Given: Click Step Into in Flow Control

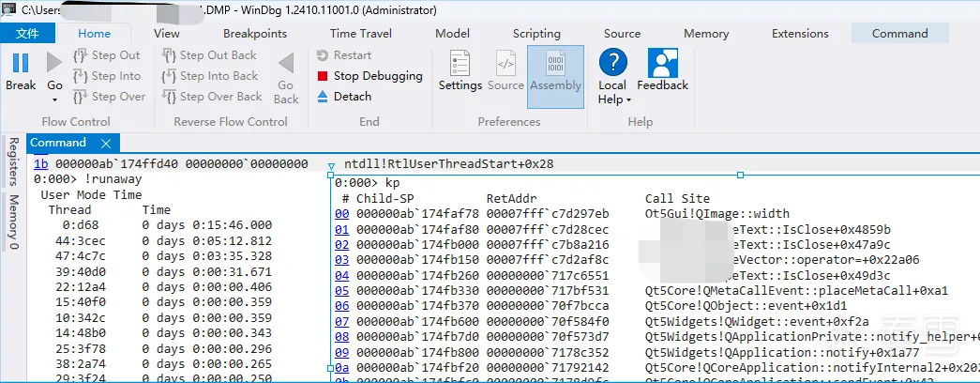Looking at the screenshot, I should click(107, 76).
